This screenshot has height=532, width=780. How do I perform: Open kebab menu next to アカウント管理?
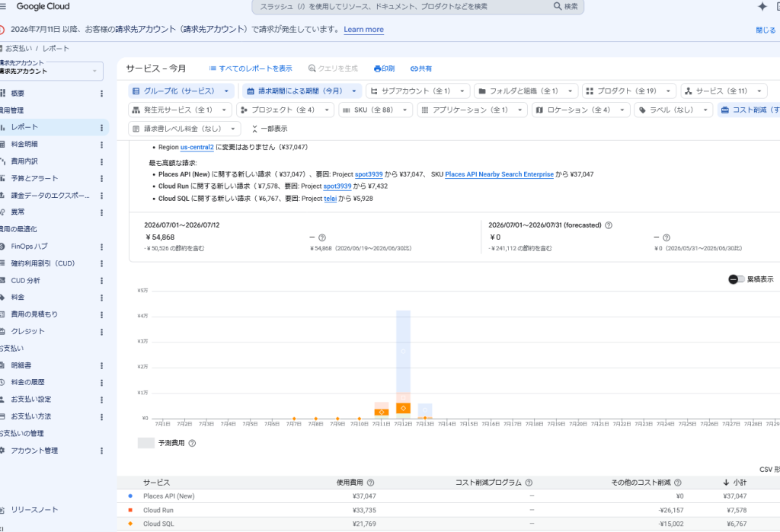(x=101, y=451)
